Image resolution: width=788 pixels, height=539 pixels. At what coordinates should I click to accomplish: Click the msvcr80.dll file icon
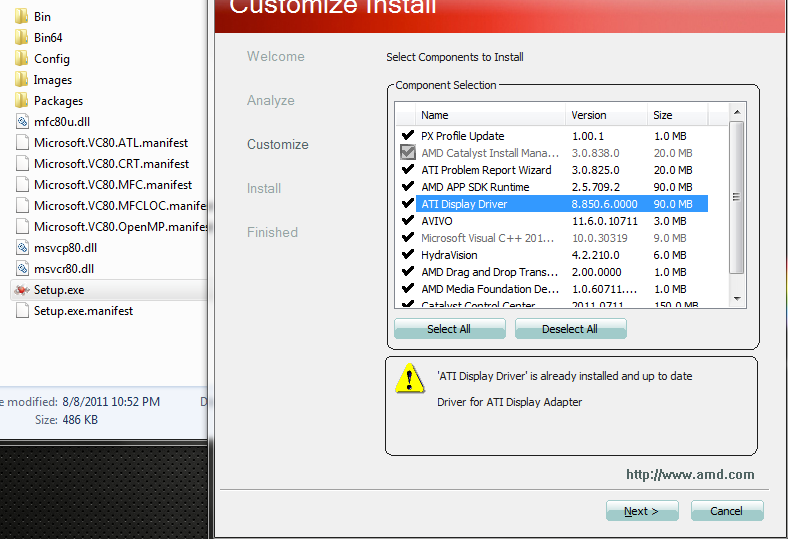click(23, 269)
